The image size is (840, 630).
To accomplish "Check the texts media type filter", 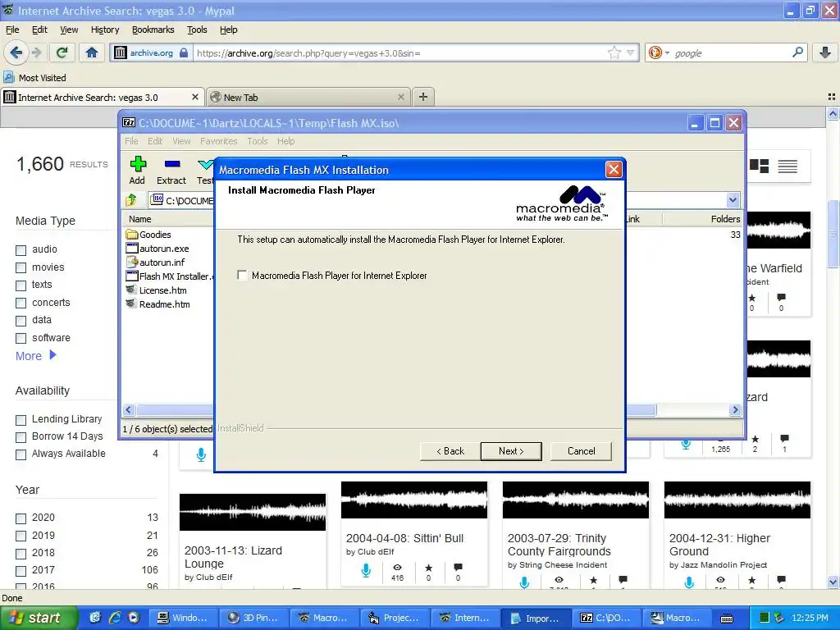I will coord(21,285).
